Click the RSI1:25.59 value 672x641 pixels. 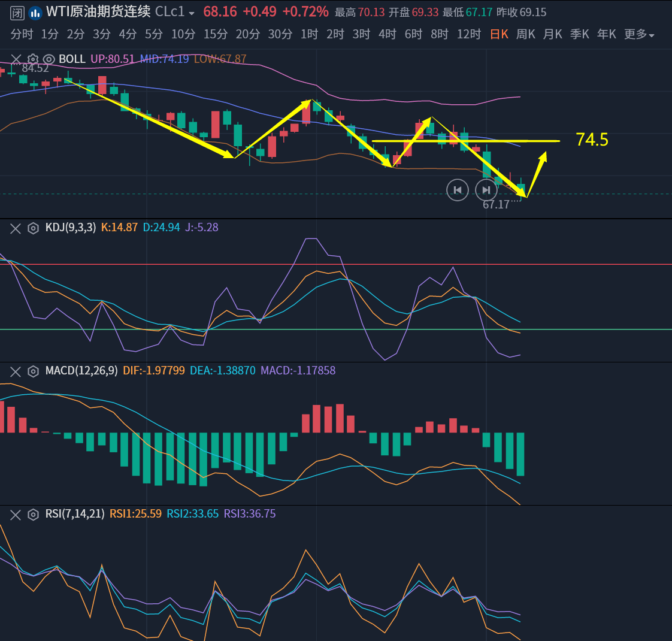click(135, 513)
